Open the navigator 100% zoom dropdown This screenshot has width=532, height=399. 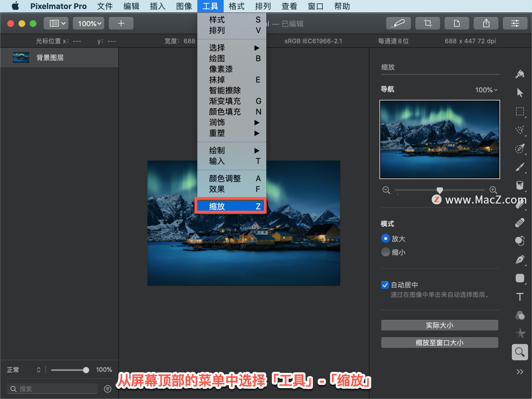tap(486, 90)
